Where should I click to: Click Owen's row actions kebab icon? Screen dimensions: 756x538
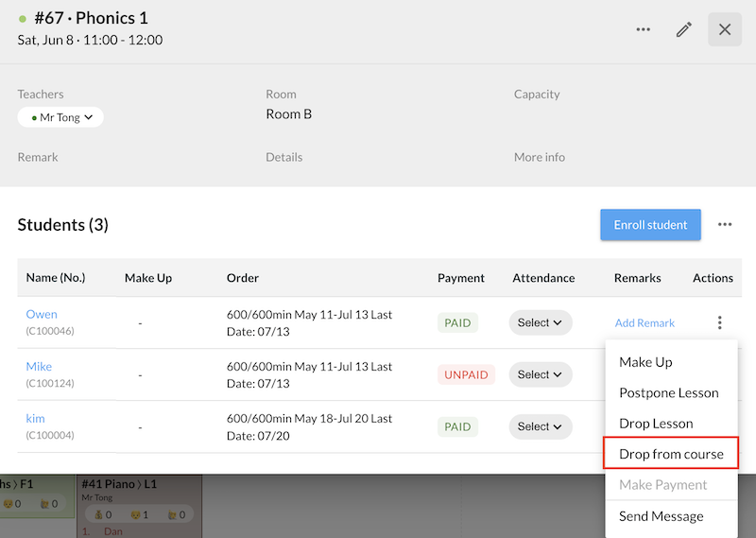719,323
